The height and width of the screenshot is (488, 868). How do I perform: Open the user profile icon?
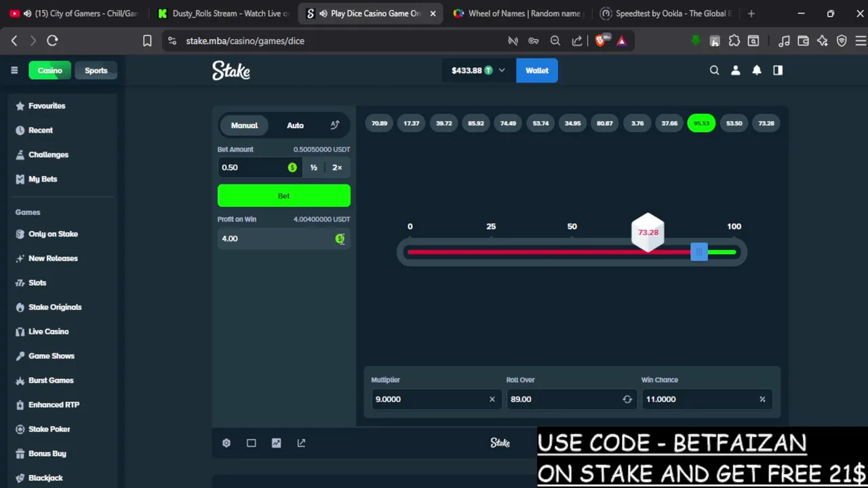click(736, 70)
